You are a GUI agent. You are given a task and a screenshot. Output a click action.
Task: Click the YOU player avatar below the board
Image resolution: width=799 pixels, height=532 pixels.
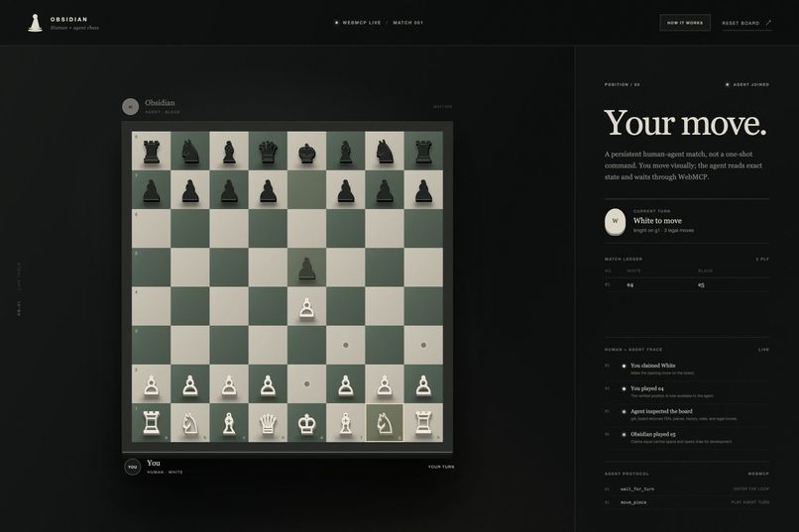coord(133,467)
